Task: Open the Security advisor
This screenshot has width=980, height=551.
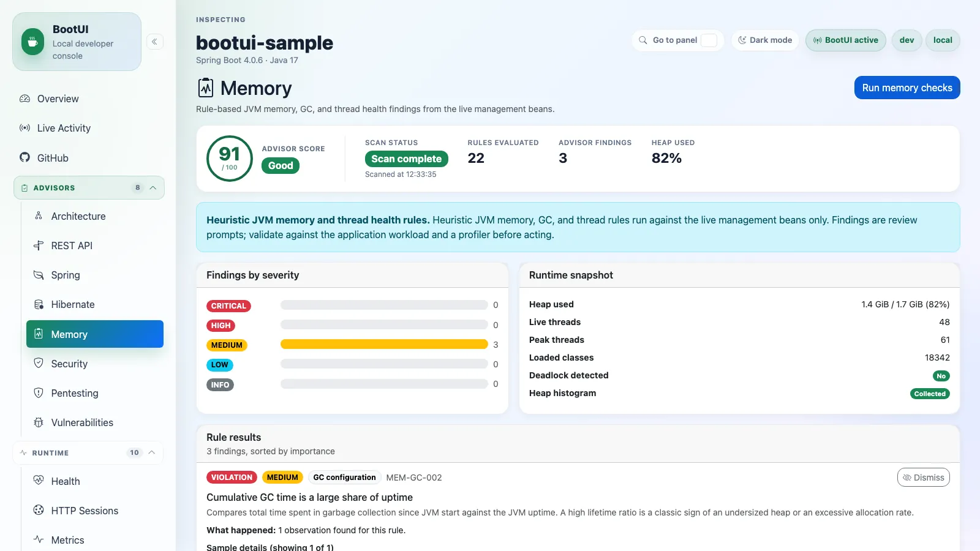Action: pyautogui.click(x=95, y=363)
